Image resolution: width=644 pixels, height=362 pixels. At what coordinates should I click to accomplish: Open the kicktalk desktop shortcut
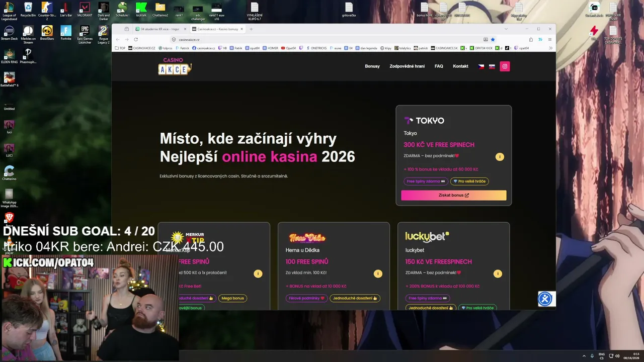click(141, 10)
